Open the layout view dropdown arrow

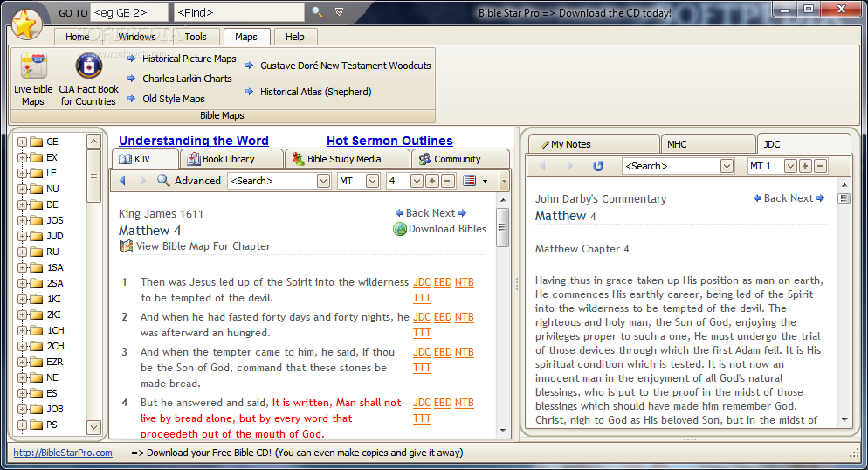click(485, 181)
